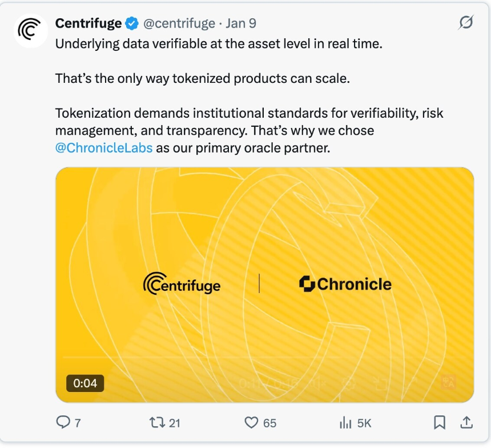Open the view analytics bar chart icon

(x=345, y=423)
